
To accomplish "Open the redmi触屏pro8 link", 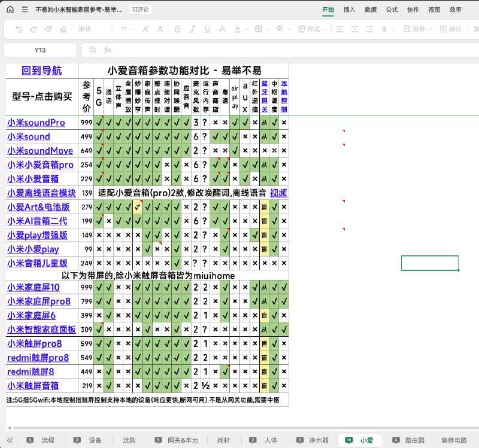I will [x=38, y=357].
